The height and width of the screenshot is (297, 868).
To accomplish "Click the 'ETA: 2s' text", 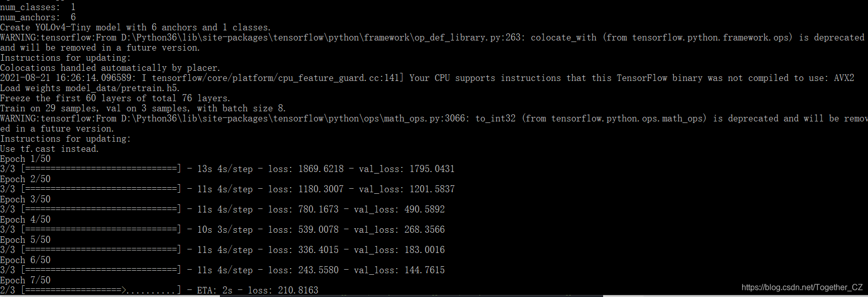I will point(215,290).
